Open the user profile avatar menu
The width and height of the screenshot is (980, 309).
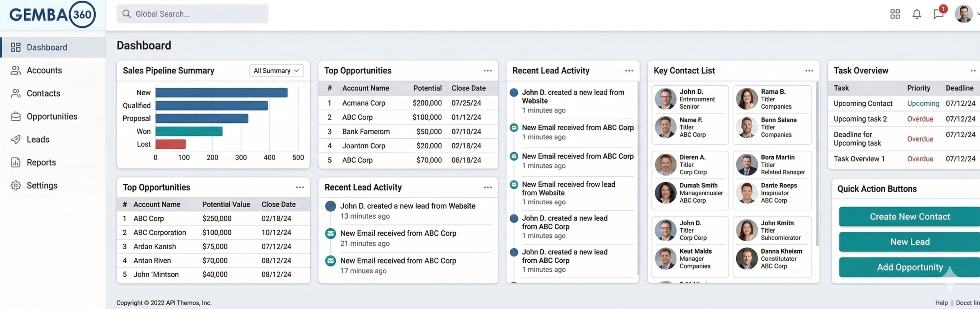tap(964, 14)
